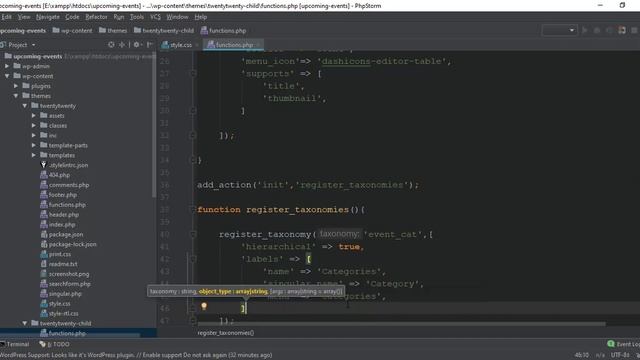Fold the labels array at line 42

[x=193, y=259]
